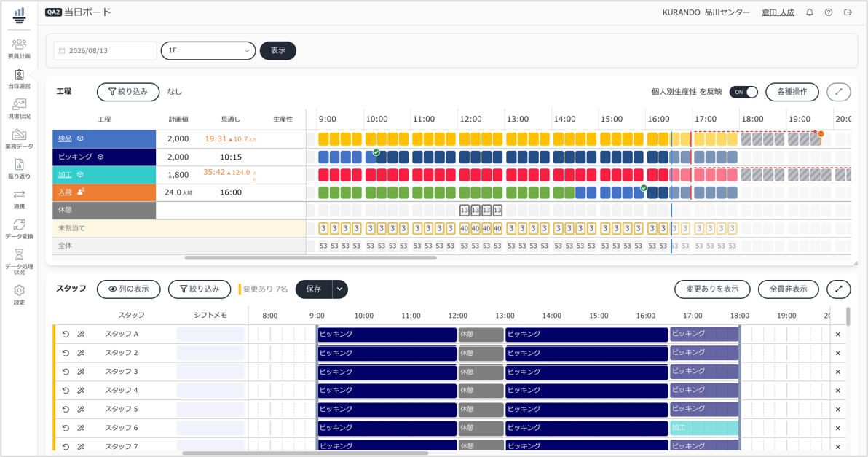The height and width of the screenshot is (457, 868).
Task: Click the help question mark icon
Action: click(x=828, y=12)
